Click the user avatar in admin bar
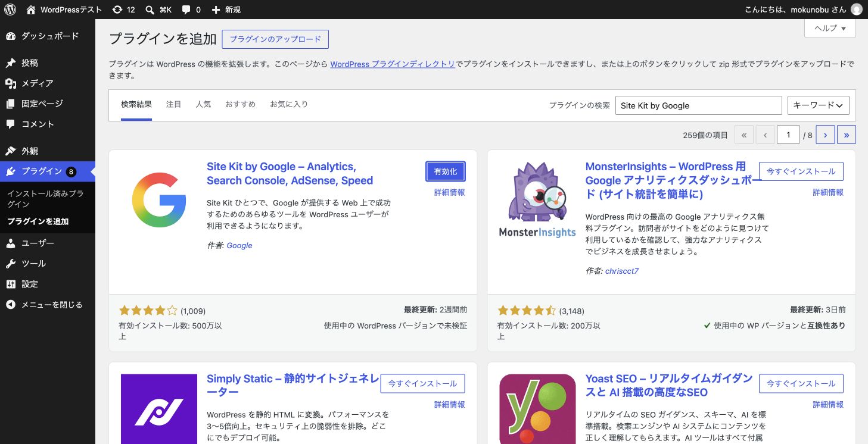The height and width of the screenshot is (444, 868). [x=856, y=10]
